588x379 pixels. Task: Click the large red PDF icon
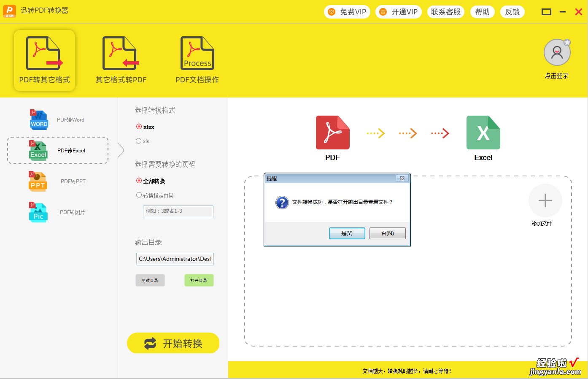click(333, 133)
